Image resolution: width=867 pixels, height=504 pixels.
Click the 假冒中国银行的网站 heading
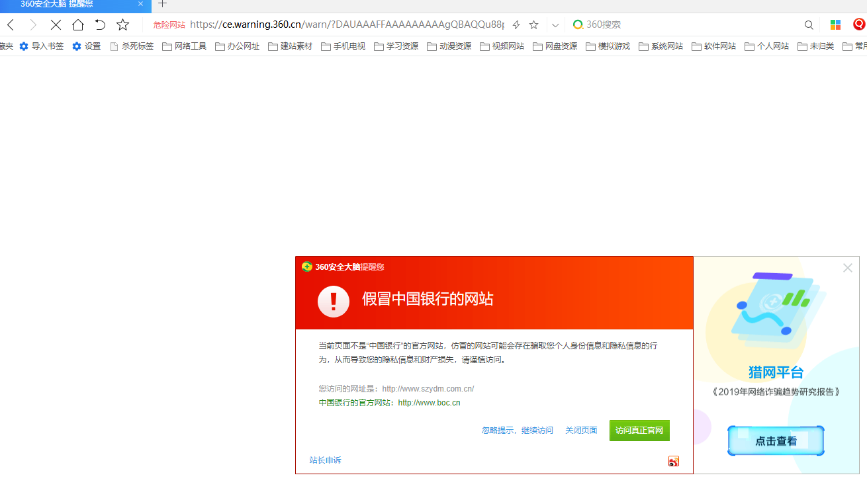428,299
